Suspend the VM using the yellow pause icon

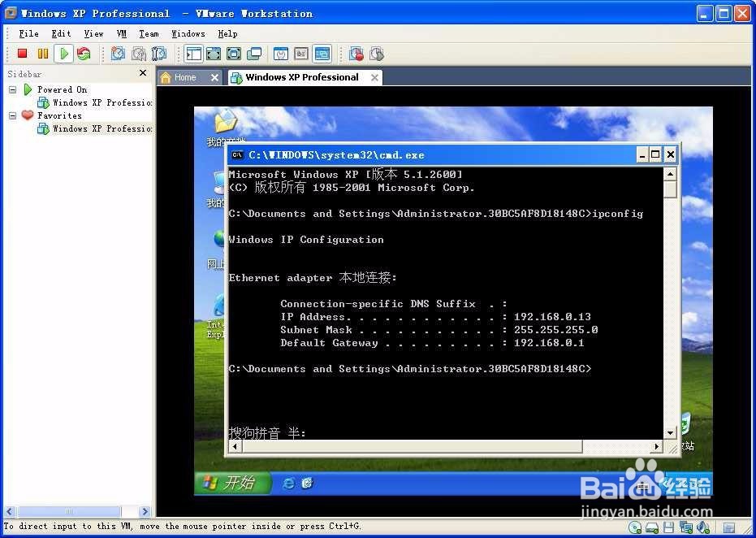click(x=43, y=54)
